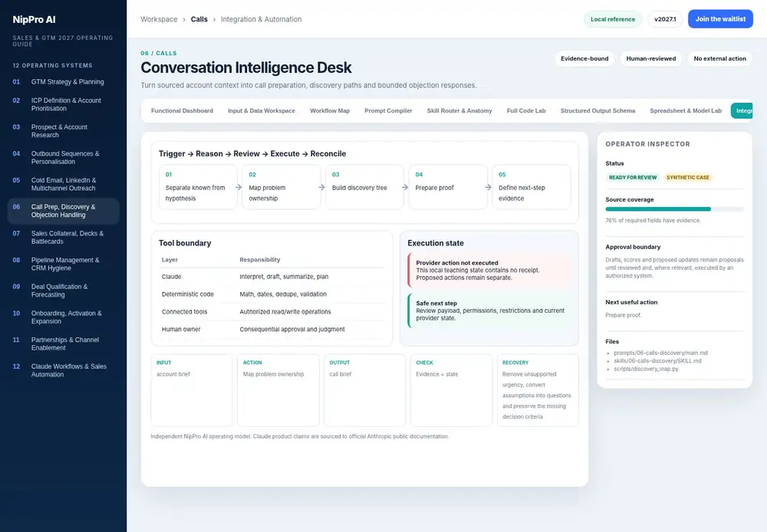The width and height of the screenshot is (767, 532).
Task: Open Onboarding, Activation & Expansion
Action: 63,317
